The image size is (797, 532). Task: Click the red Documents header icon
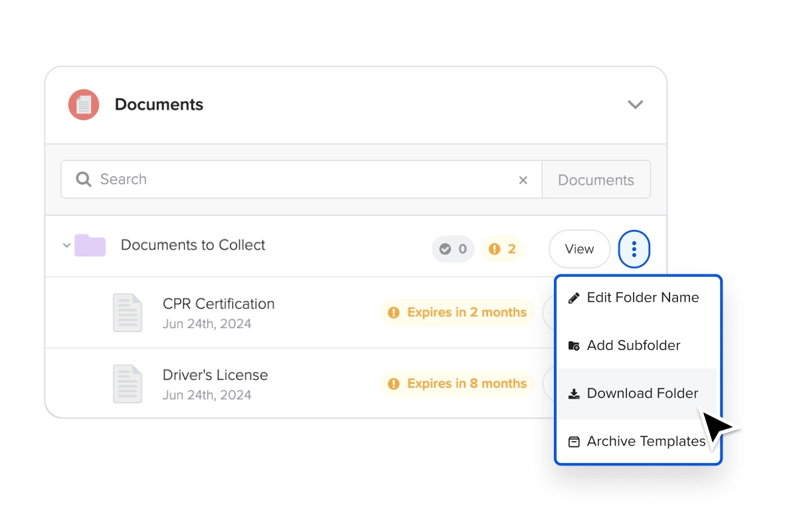click(x=84, y=105)
